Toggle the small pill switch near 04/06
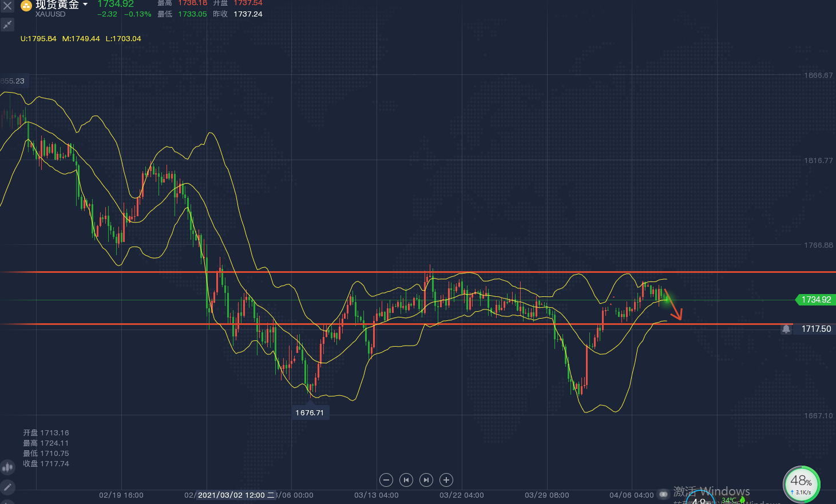Image resolution: width=836 pixels, height=504 pixels. [x=664, y=494]
